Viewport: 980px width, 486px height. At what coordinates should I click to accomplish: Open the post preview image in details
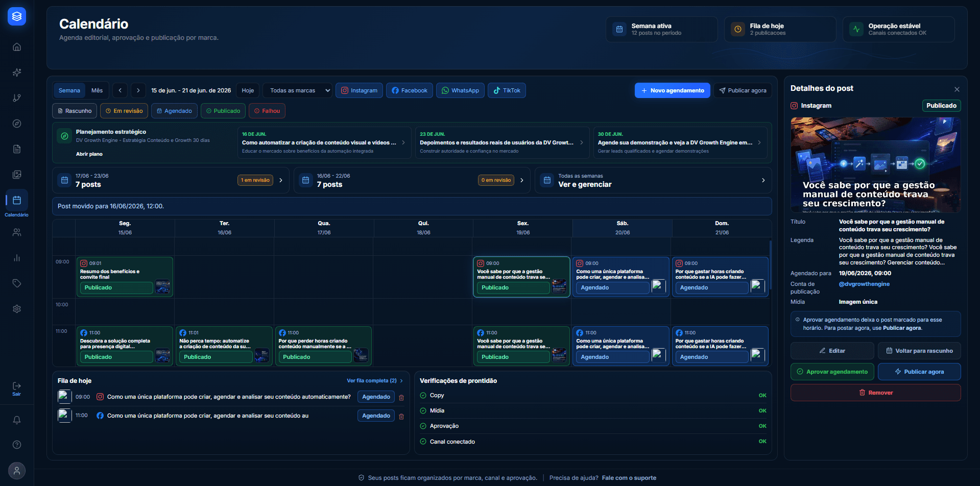click(875, 165)
